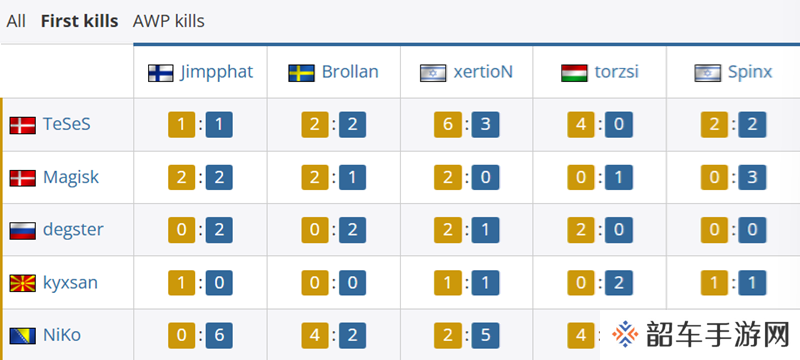
Task: Click the Israeli flag beside xertioN
Action: [433, 73]
